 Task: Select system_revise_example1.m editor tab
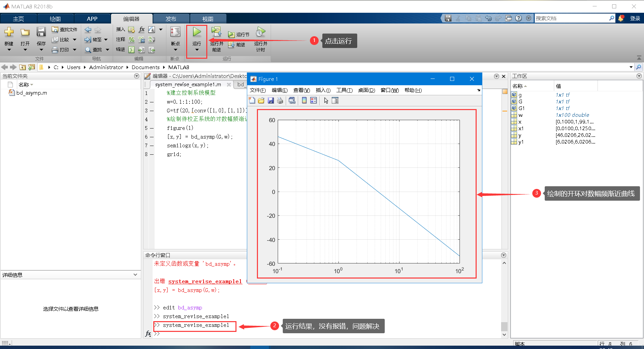pyautogui.click(x=188, y=84)
